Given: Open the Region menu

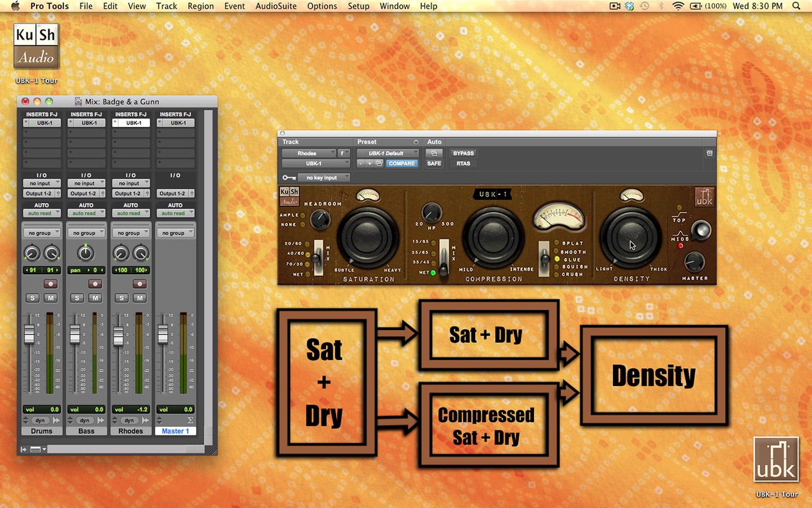Looking at the screenshot, I should pyautogui.click(x=201, y=6).
